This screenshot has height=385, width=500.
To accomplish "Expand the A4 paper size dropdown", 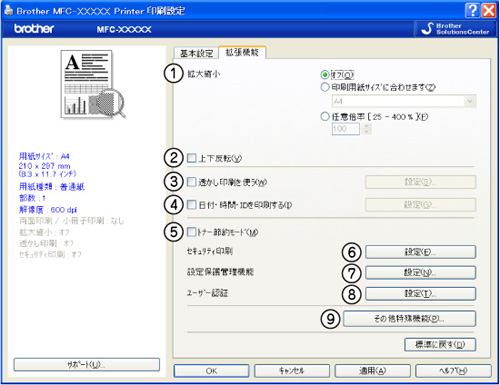I will [x=470, y=101].
